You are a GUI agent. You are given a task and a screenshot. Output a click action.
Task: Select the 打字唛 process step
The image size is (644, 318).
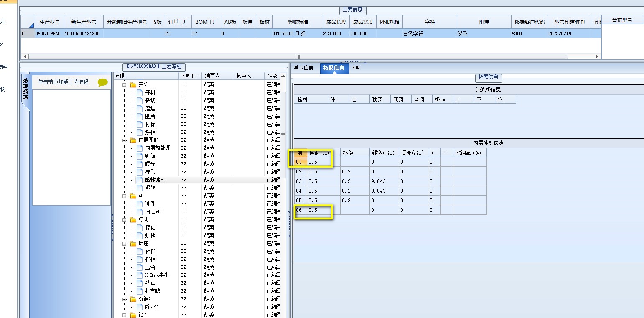point(153,291)
